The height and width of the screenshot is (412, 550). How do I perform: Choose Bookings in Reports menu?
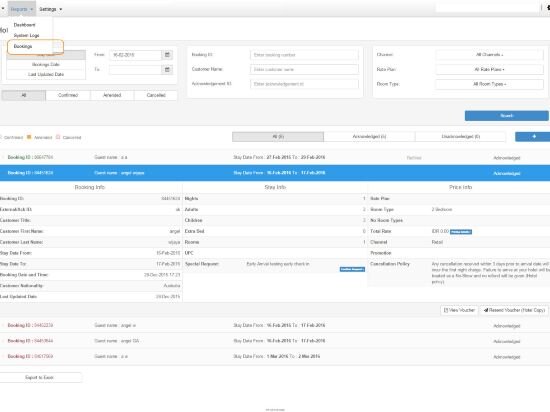[23, 46]
